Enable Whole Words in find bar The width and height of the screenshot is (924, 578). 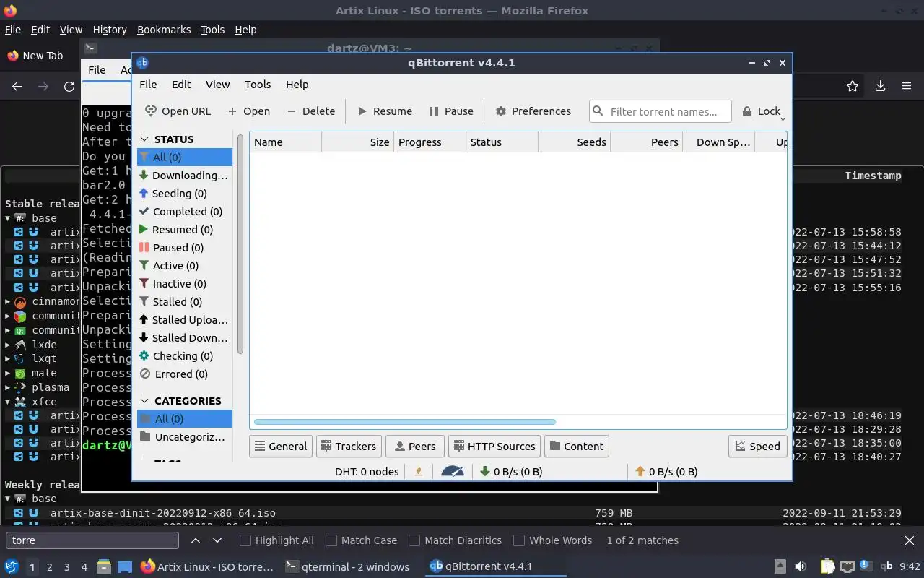552,540
